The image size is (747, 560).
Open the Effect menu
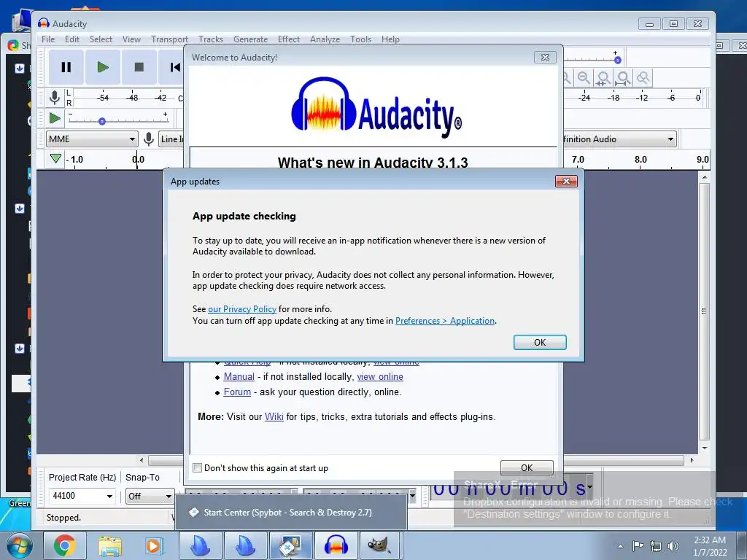point(289,39)
